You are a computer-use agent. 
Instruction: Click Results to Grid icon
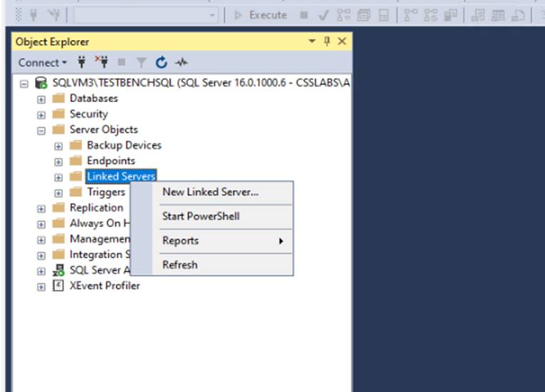click(x=498, y=15)
